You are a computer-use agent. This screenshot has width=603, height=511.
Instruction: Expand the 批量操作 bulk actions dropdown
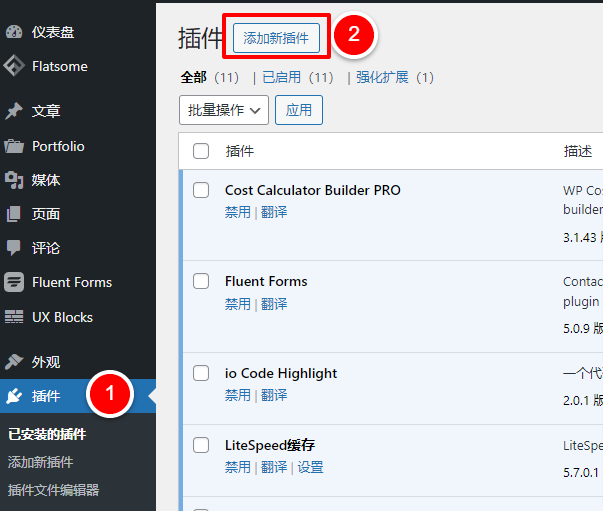(224, 110)
